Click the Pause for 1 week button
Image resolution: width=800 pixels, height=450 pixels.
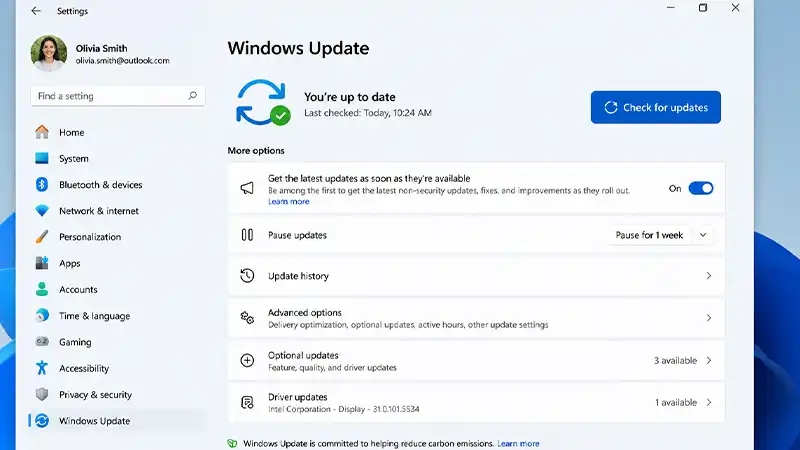click(x=649, y=235)
